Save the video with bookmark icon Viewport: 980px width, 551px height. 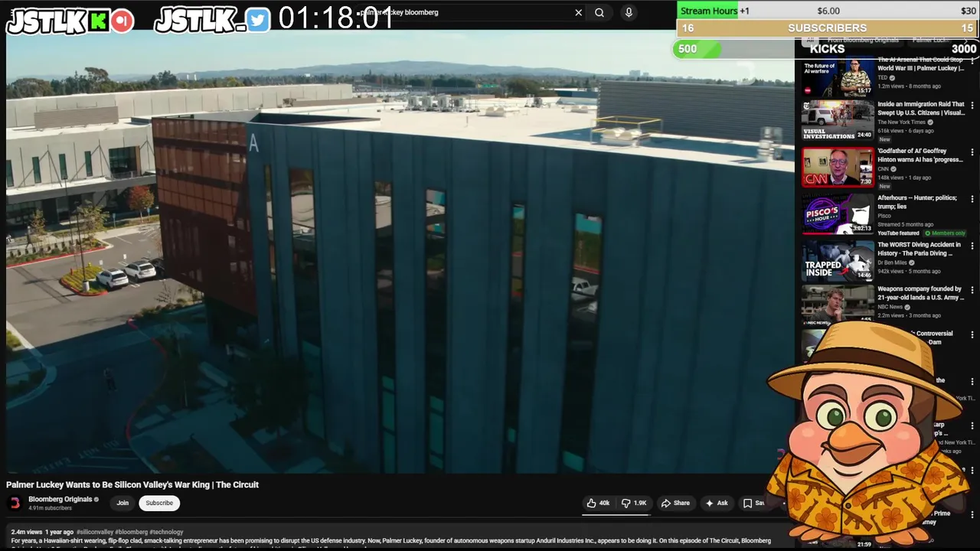pos(754,503)
